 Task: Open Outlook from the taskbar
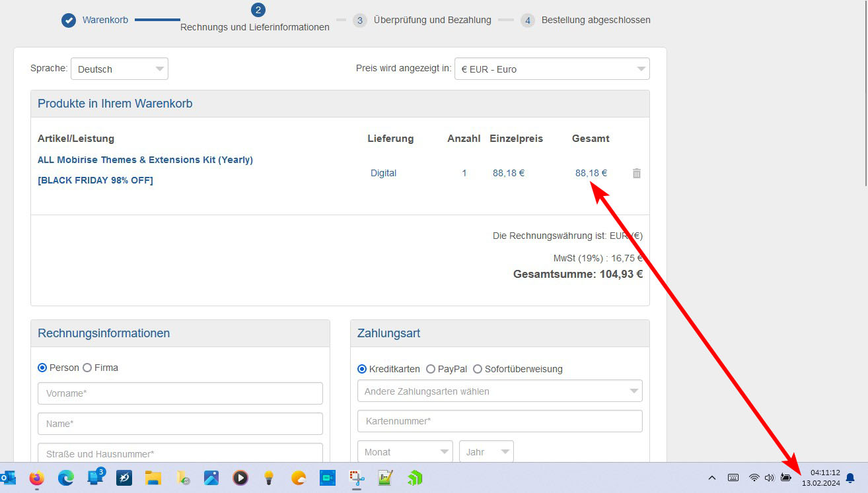(x=9, y=478)
